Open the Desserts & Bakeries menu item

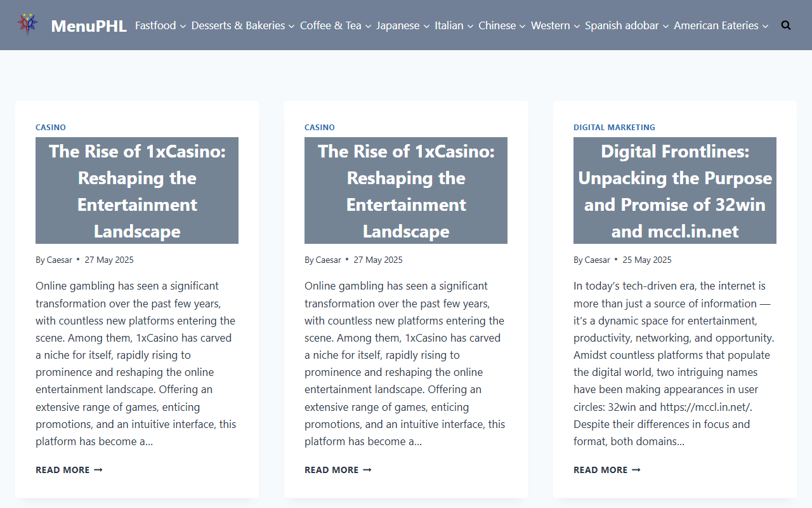238,25
